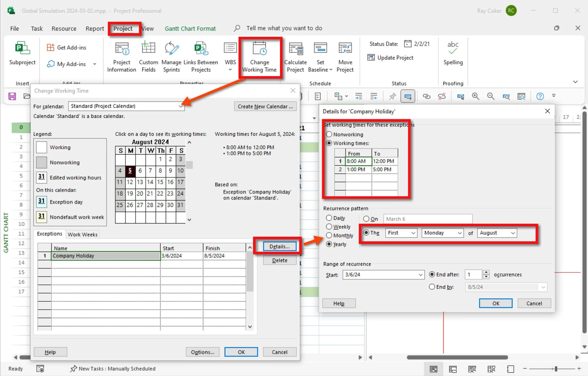Open the File menu
The image size is (588, 376).
tap(15, 28)
